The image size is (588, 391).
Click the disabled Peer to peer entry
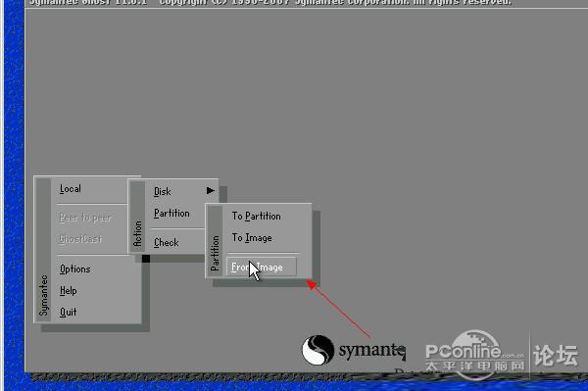coord(85,218)
